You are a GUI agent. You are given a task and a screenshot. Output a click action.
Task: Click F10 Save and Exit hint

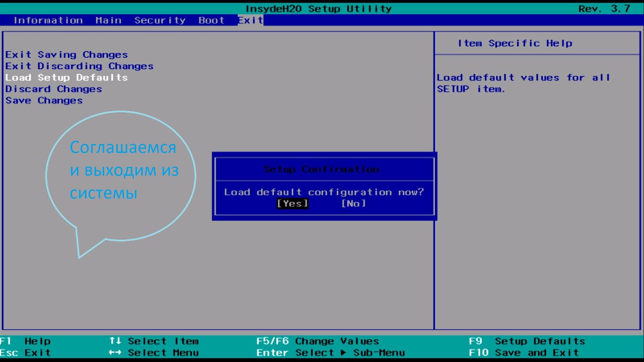[x=523, y=353]
